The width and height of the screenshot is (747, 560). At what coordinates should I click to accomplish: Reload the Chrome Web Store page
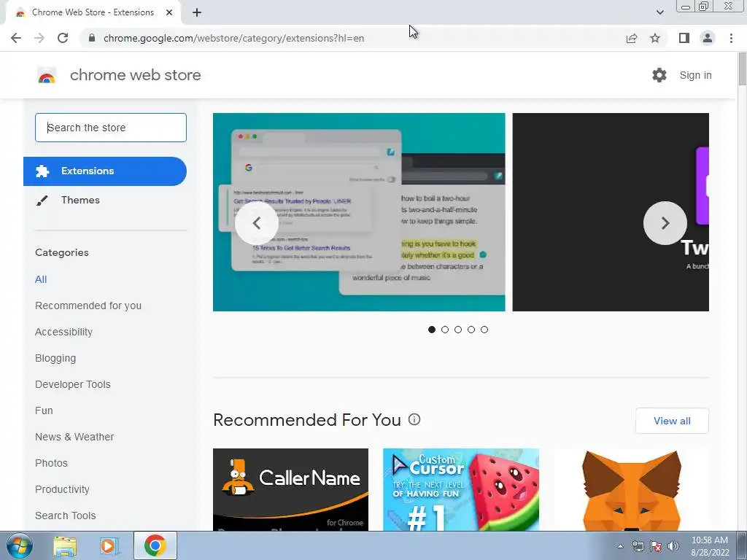[63, 38]
